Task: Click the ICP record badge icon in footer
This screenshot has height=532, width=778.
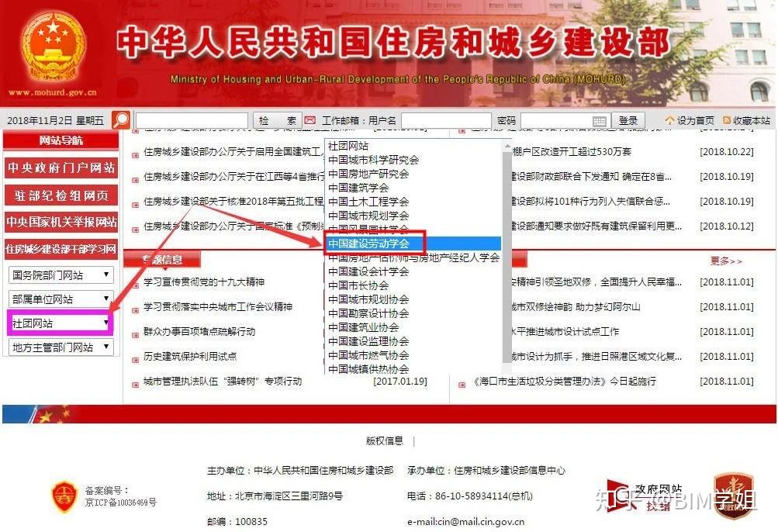Action: [64, 496]
